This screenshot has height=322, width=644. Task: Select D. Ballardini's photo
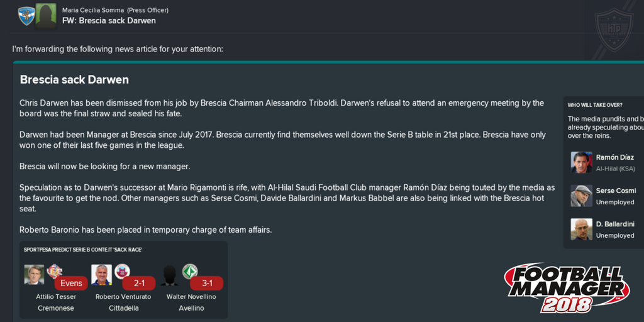point(581,229)
